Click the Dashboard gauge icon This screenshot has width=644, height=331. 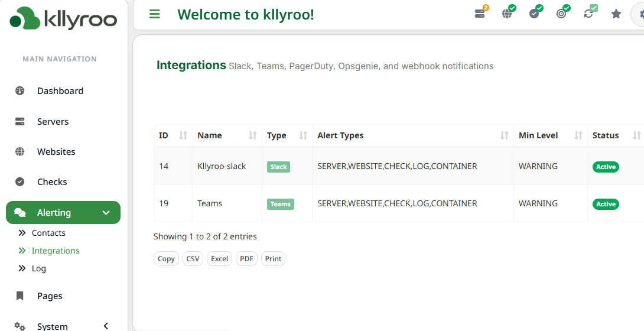point(19,91)
